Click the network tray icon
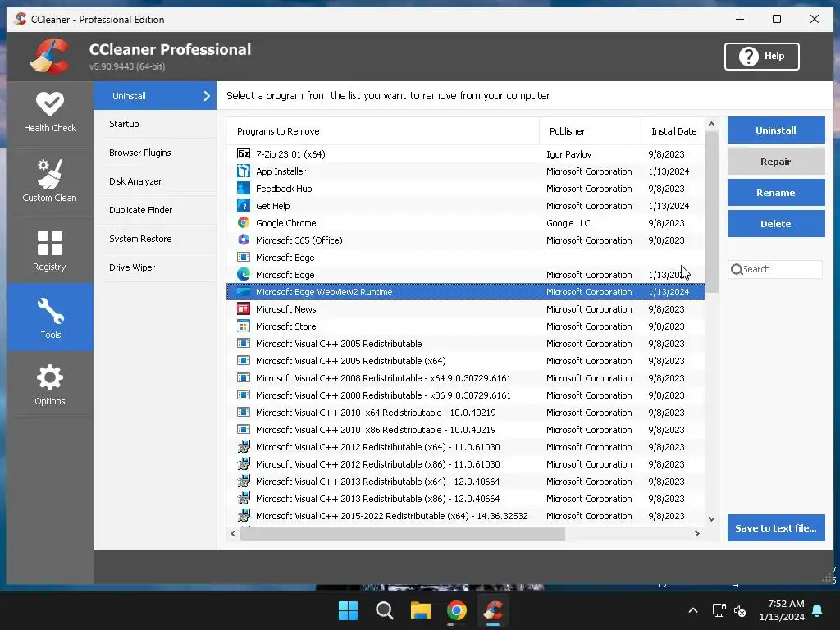This screenshot has height=630, width=840. pyautogui.click(x=719, y=610)
